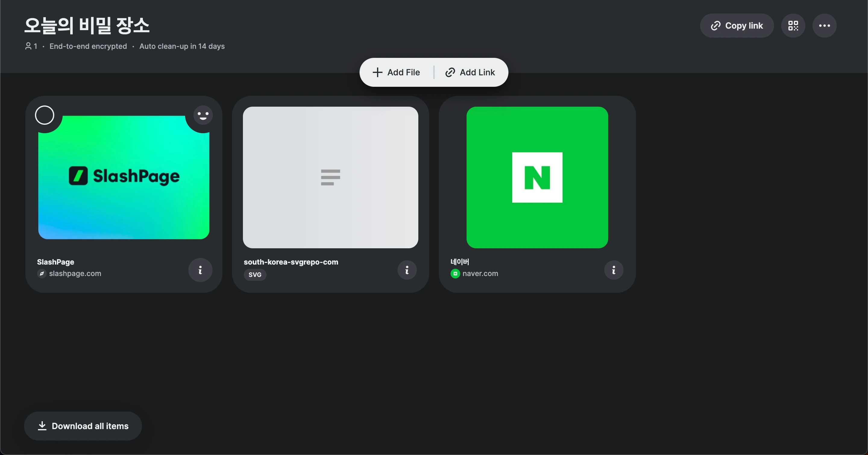Open the QR code share icon
The width and height of the screenshot is (868, 455).
point(793,26)
